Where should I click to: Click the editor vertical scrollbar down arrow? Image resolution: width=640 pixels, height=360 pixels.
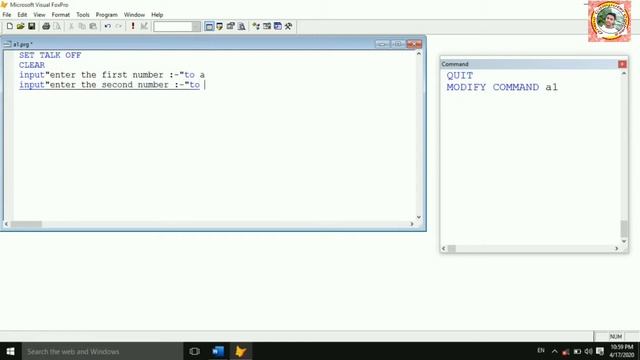point(419,217)
